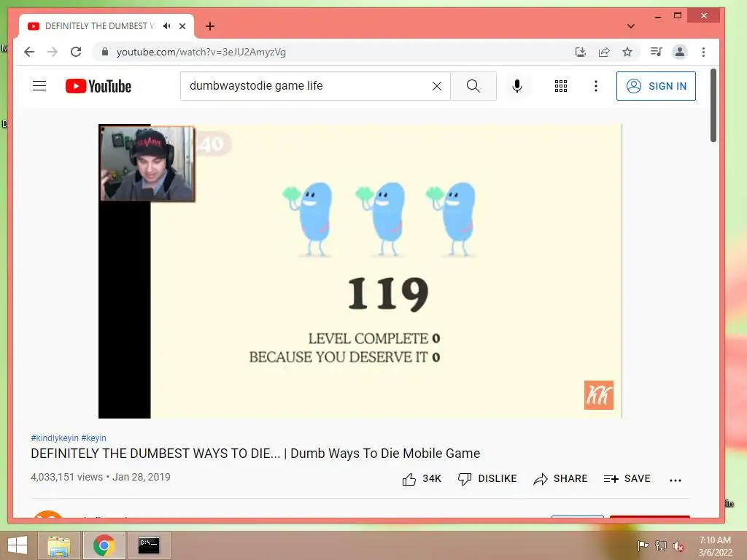Start voice search with the microphone
747x560 pixels.
(x=517, y=86)
